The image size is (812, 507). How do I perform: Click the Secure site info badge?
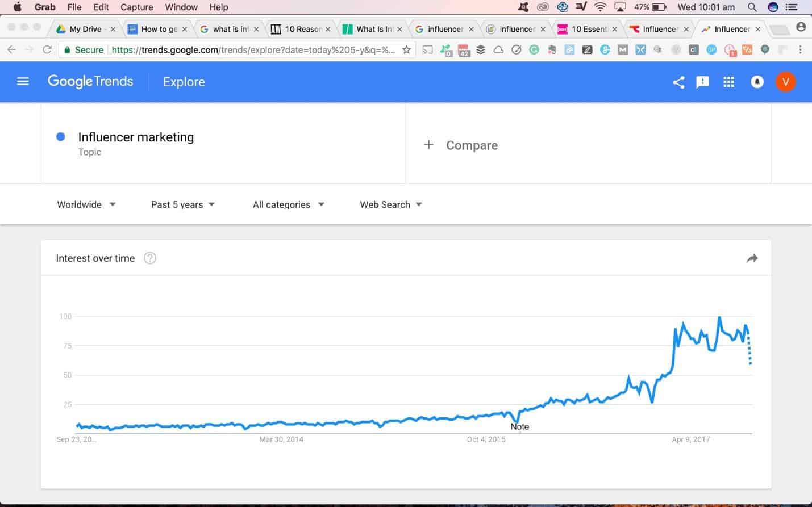click(x=84, y=50)
